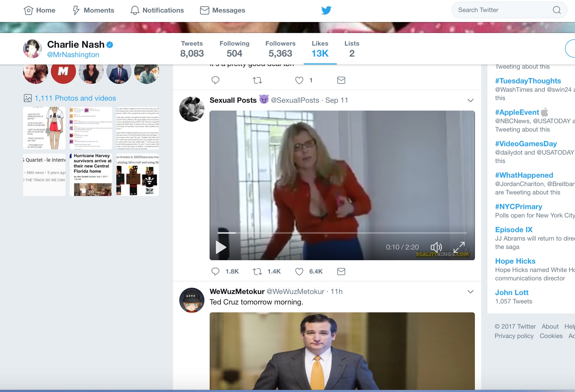This screenshot has height=392, width=575.
Task: Switch to the Followers tab
Action: pyautogui.click(x=280, y=49)
